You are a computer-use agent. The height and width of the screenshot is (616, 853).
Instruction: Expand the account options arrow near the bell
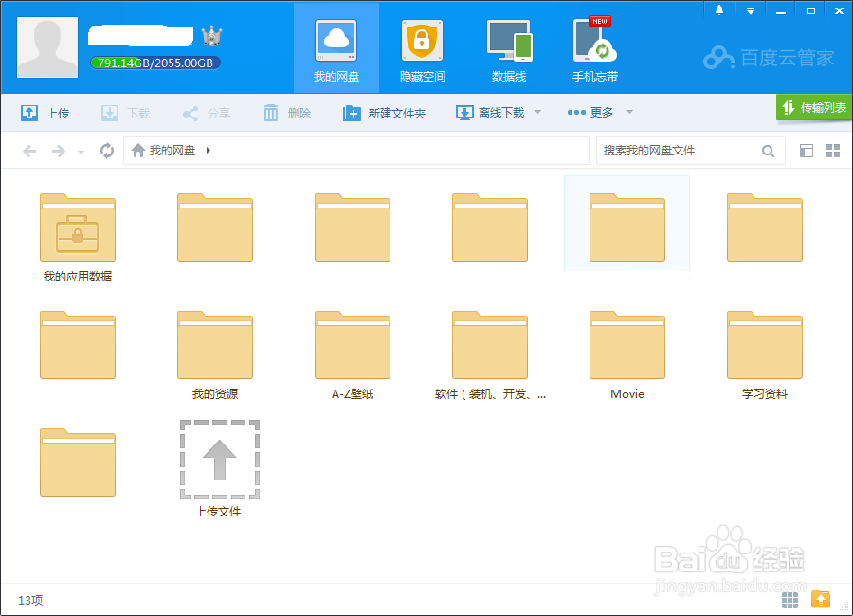[751, 10]
